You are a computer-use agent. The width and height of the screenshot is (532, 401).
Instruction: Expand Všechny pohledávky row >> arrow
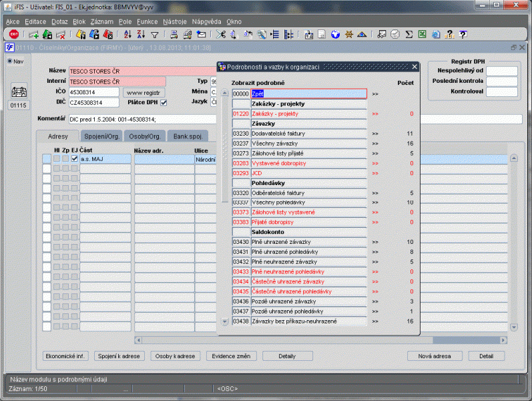(375, 203)
